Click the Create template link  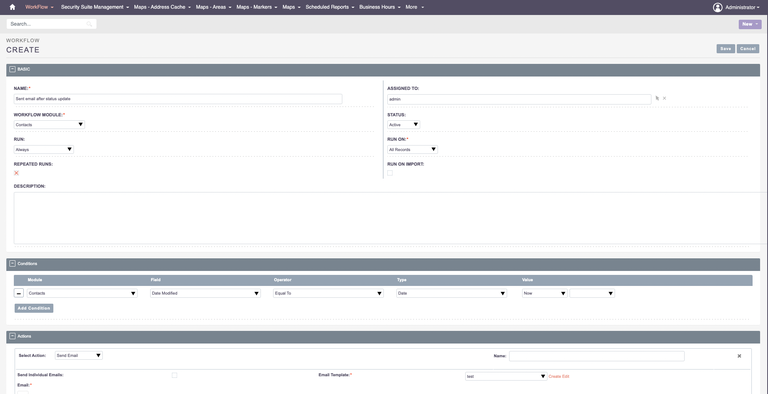click(554, 376)
